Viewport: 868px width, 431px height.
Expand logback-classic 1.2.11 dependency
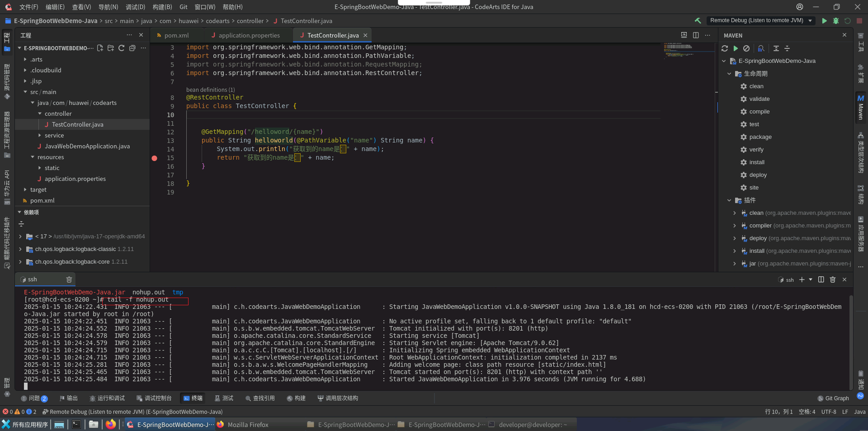pyautogui.click(x=20, y=249)
